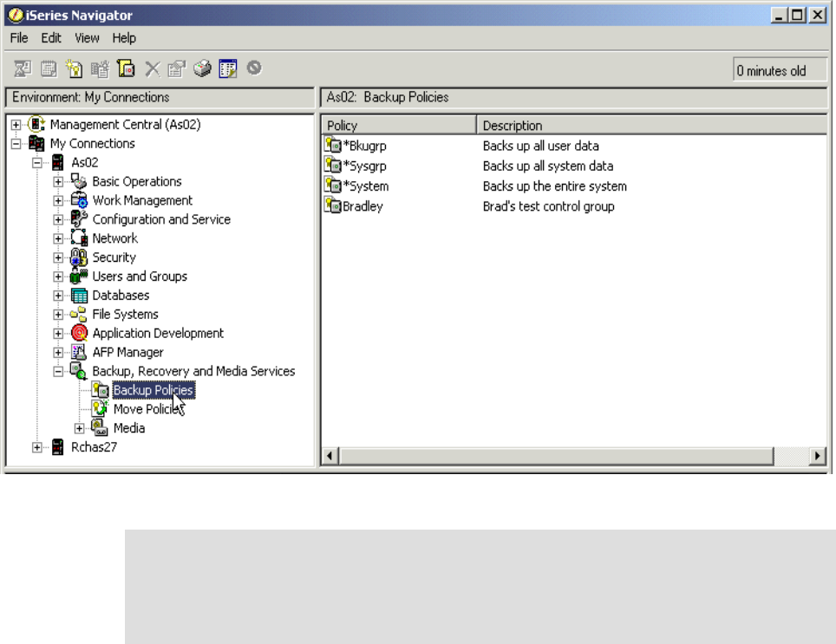The height and width of the screenshot is (644, 836).
Task: Click the File Systems label
Action: (125, 315)
